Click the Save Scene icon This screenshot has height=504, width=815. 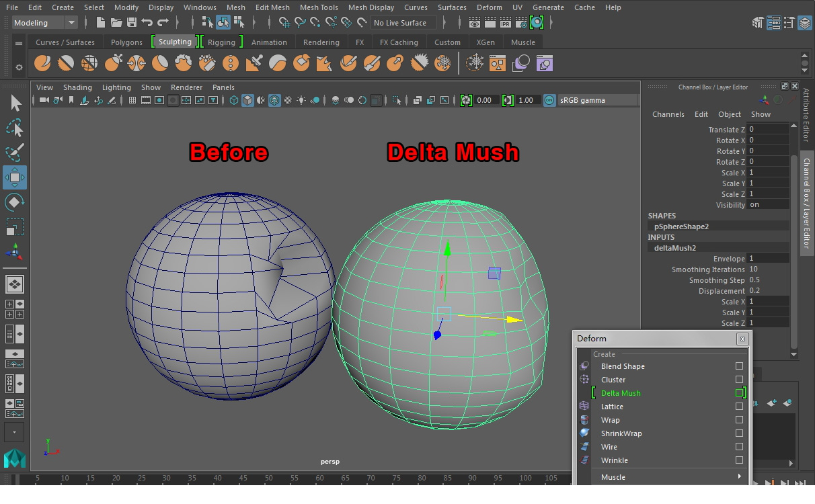click(132, 22)
